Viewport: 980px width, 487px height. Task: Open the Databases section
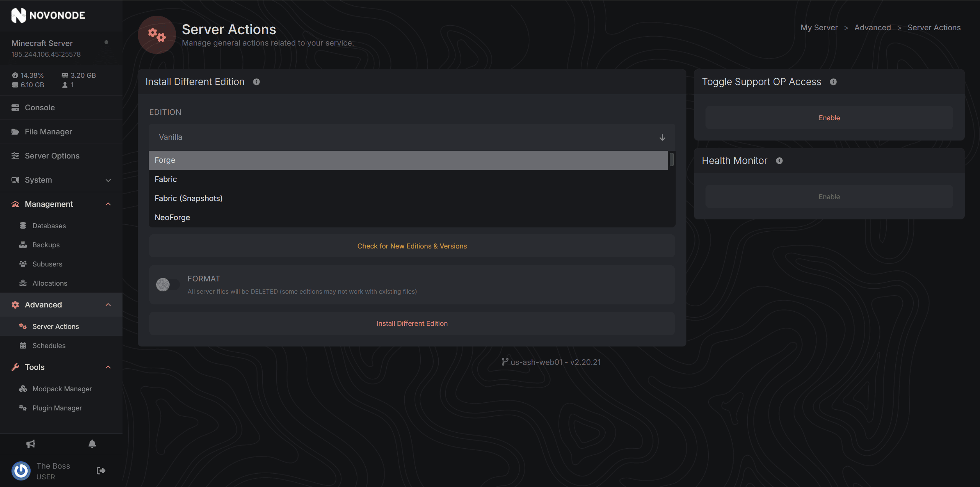[49, 226]
